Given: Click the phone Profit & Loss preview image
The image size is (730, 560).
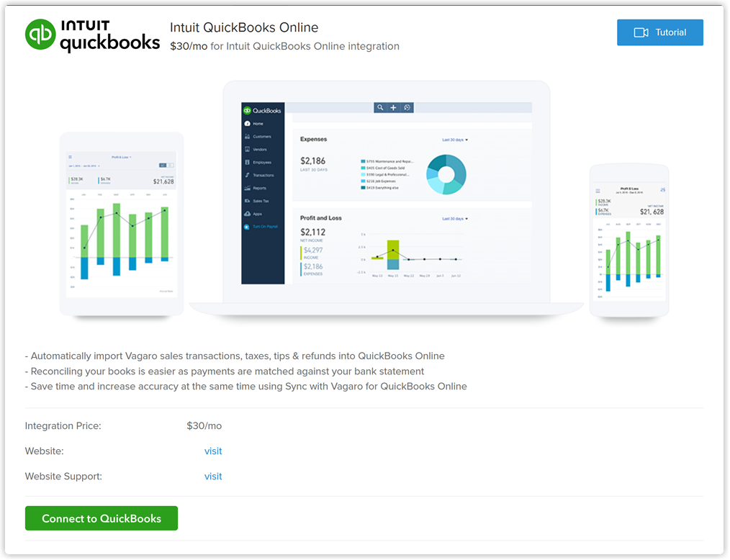Looking at the screenshot, I should tap(629, 240).
